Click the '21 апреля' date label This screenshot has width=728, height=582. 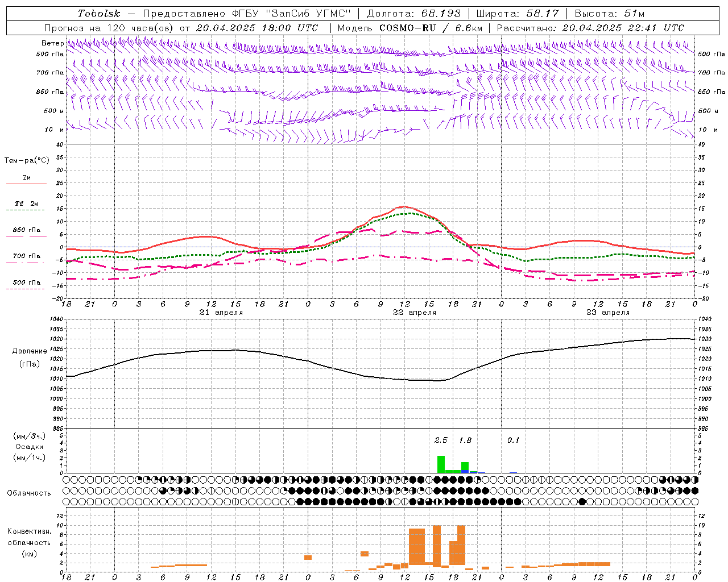coord(221,313)
